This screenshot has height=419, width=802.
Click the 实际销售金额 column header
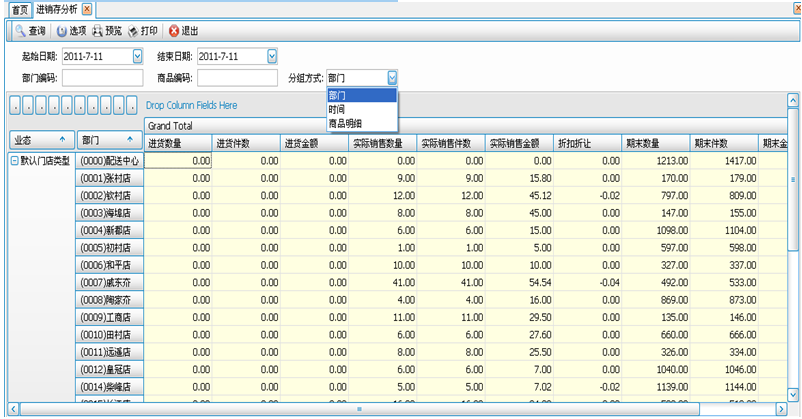coord(519,143)
